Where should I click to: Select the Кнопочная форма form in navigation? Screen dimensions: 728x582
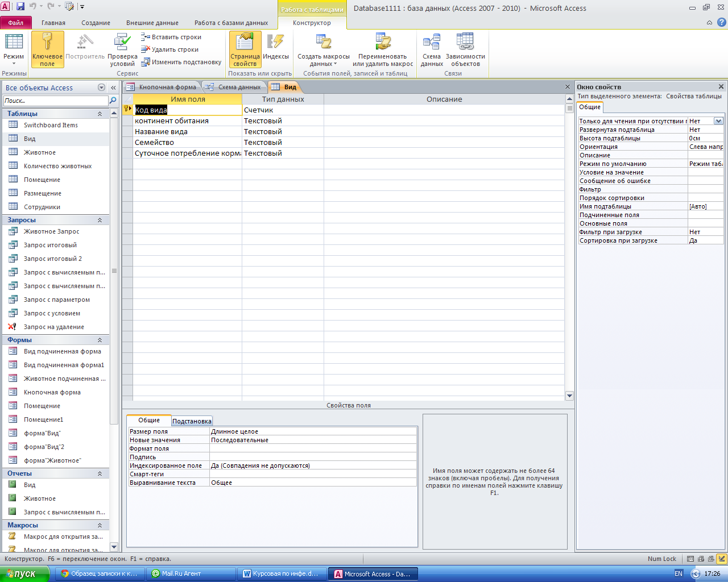(x=56, y=392)
